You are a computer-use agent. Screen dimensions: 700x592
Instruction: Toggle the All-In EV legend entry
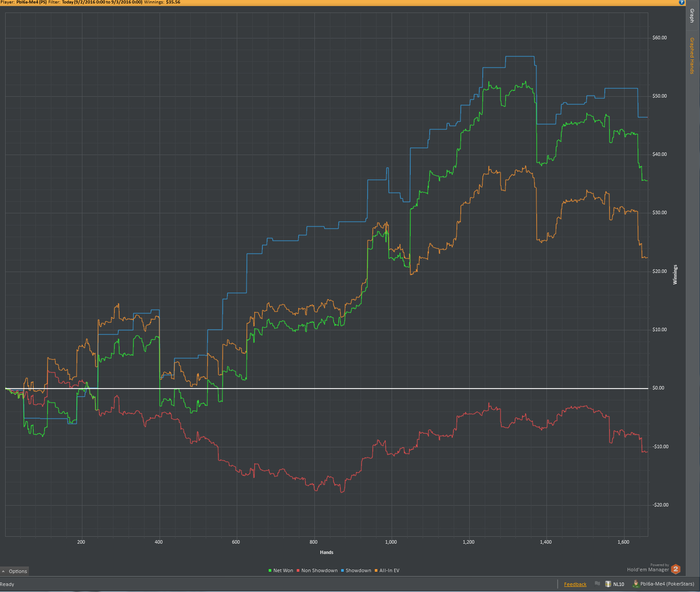point(387,571)
